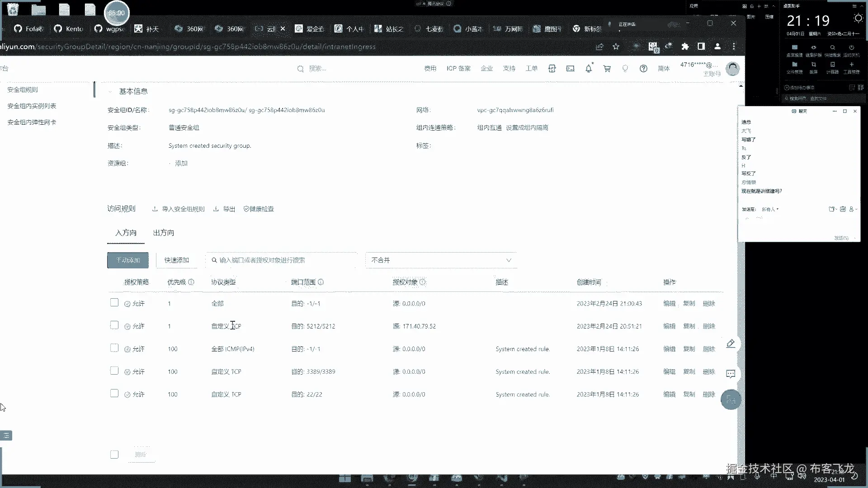Open recipient dropdown 所有人 in chat
Screen dimensions: 868x488
point(770,209)
